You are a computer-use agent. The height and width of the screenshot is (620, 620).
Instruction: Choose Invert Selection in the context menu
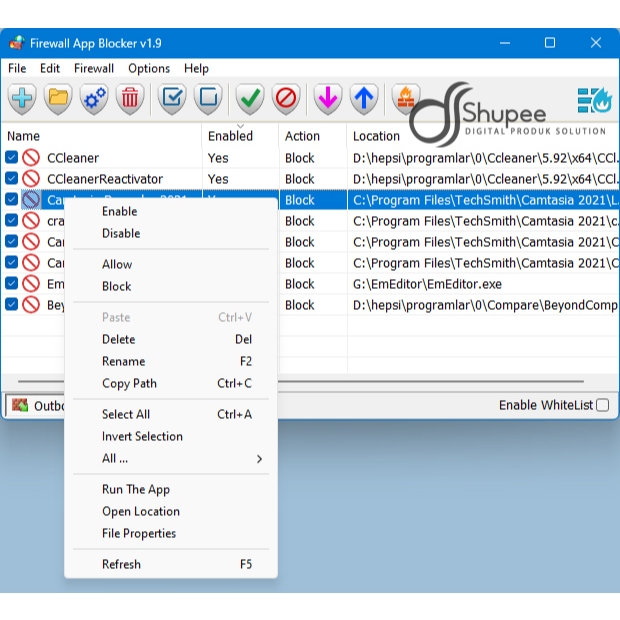tap(171, 437)
